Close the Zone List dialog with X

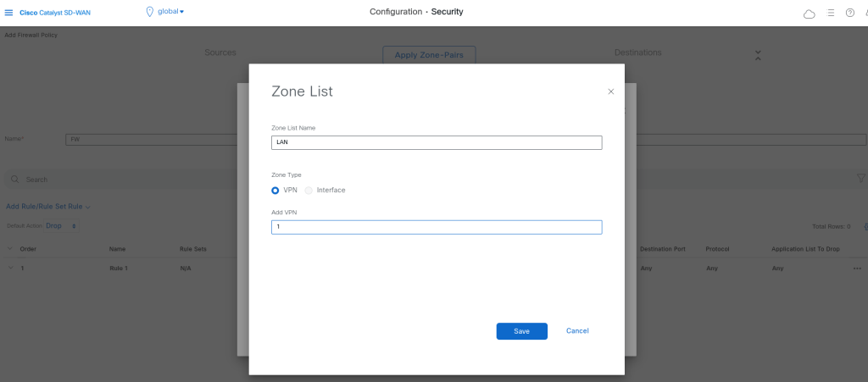coord(610,91)
